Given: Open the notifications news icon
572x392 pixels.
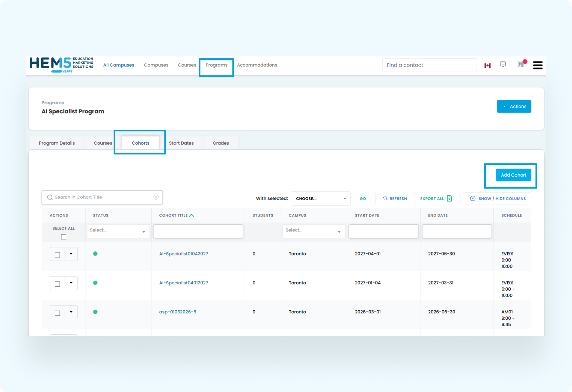Looking at the screenshot, I should pos(521,65).
